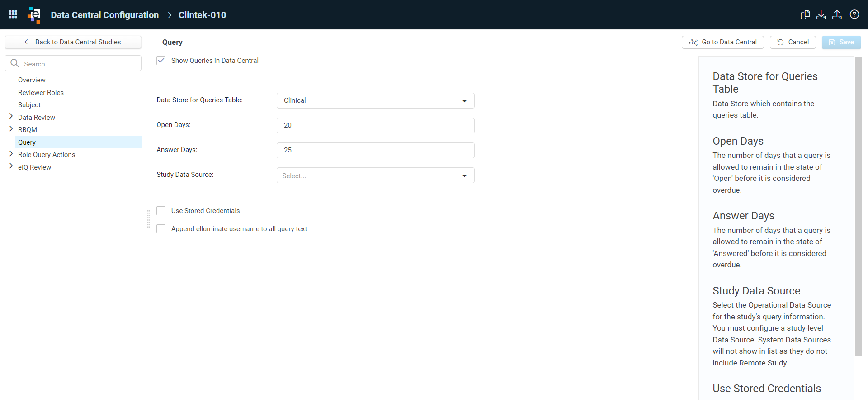This screenshot has width=868, height=408.
Task: Open the Study Data Source dropdown
Action: click(x=375, y=176)
